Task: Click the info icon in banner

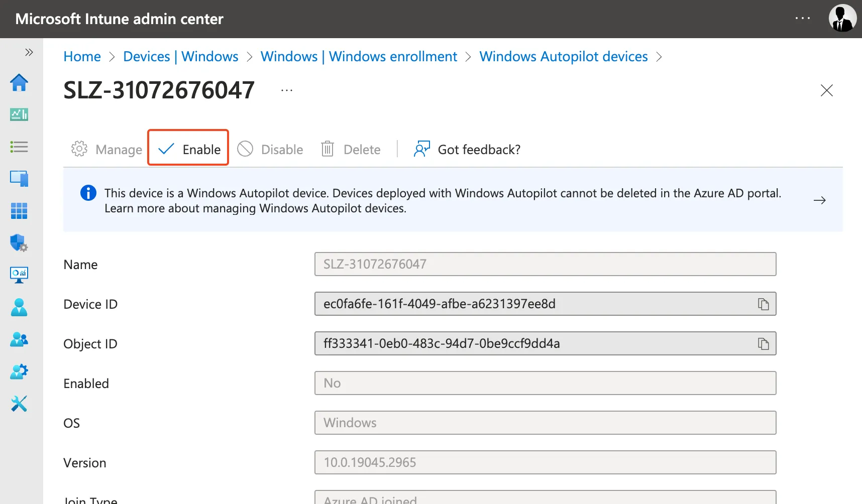Action: click(x=88, y=193)
